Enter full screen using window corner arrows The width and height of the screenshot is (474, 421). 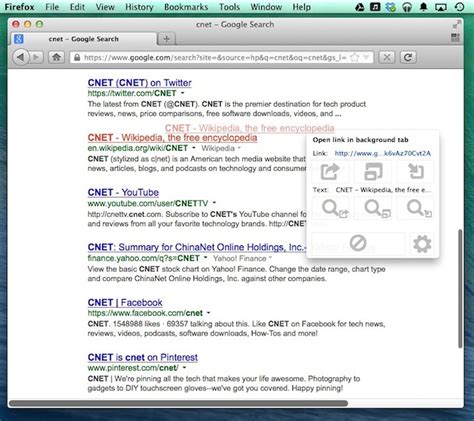point(457,24)
